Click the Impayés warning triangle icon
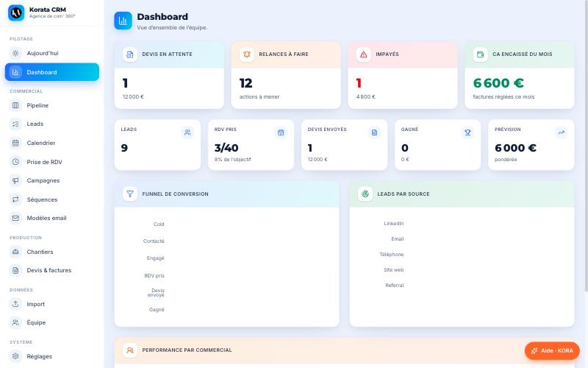 click(x=363, y=54)
